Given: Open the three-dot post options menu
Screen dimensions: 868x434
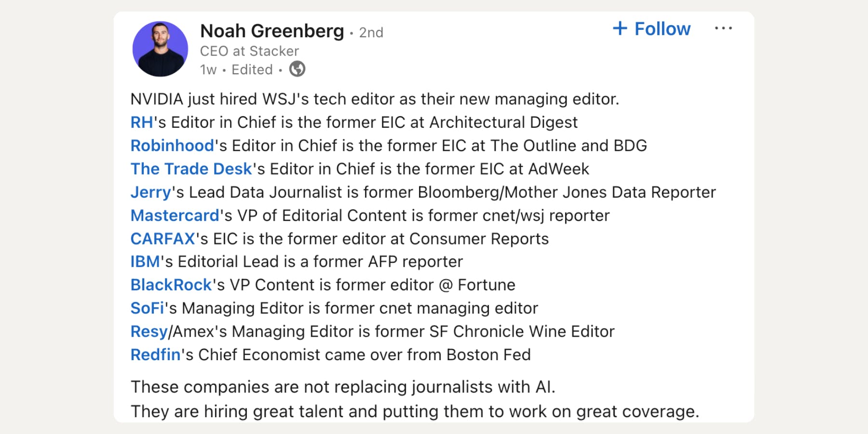Looking at the screenshot, I should click(x=723, y=28).
